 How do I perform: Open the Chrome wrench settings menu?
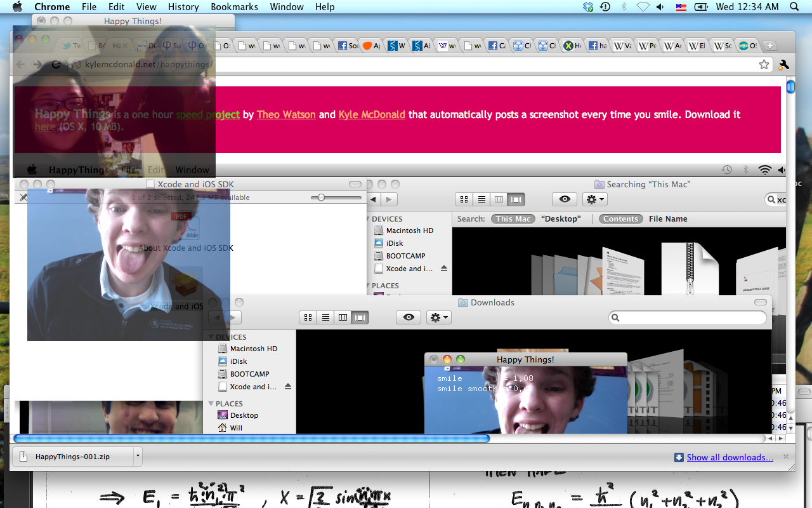pyautogui.click(x=783, y=65)
